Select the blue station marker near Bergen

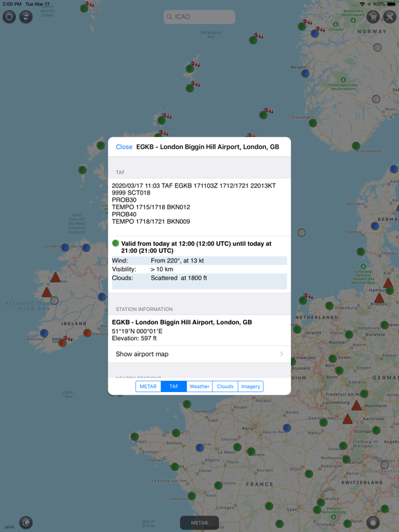click(305, 73)
